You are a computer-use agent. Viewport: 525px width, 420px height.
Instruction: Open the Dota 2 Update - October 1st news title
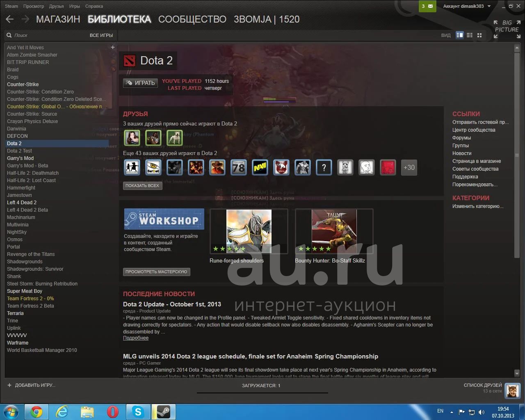pyautogui.click(x=172, y=304)
